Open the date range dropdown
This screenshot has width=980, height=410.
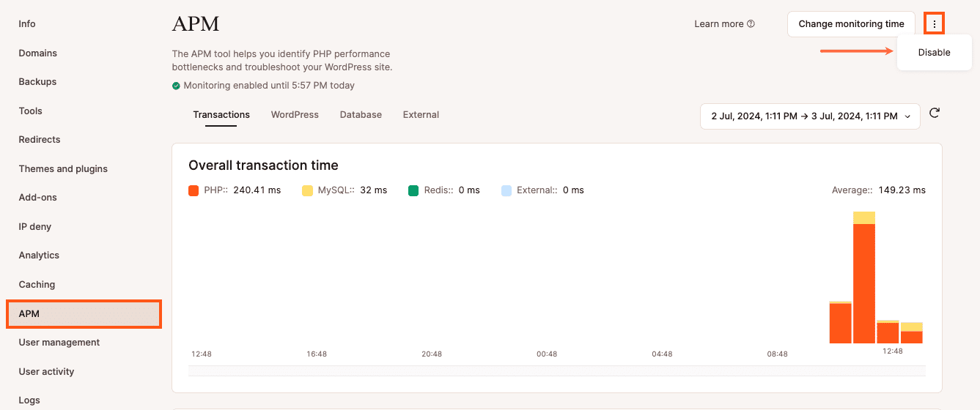click(x=810, y=116)
